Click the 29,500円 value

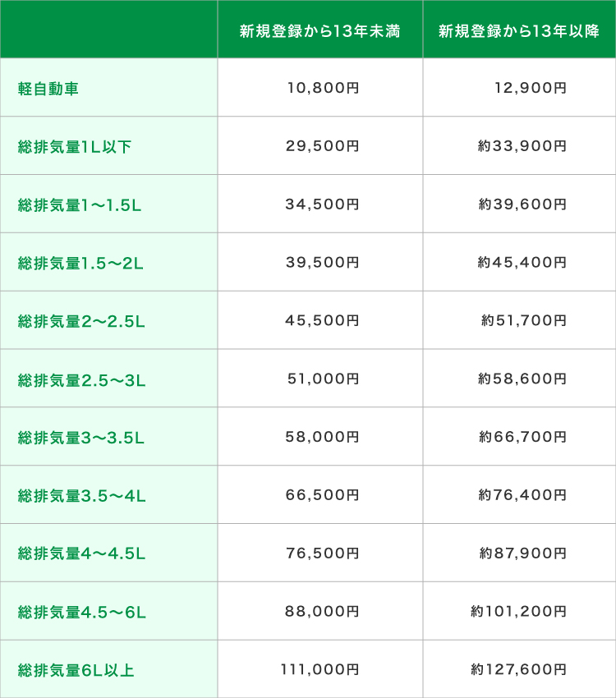coord(322,146)
